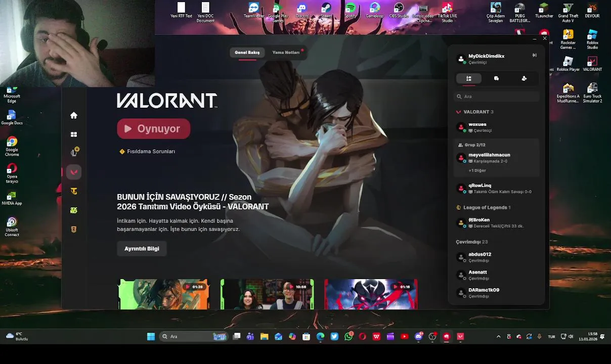Image resolution: width=611 pixels, height=364 pixels.
Task: Open the Riot Client home icon
Action: 74,115
